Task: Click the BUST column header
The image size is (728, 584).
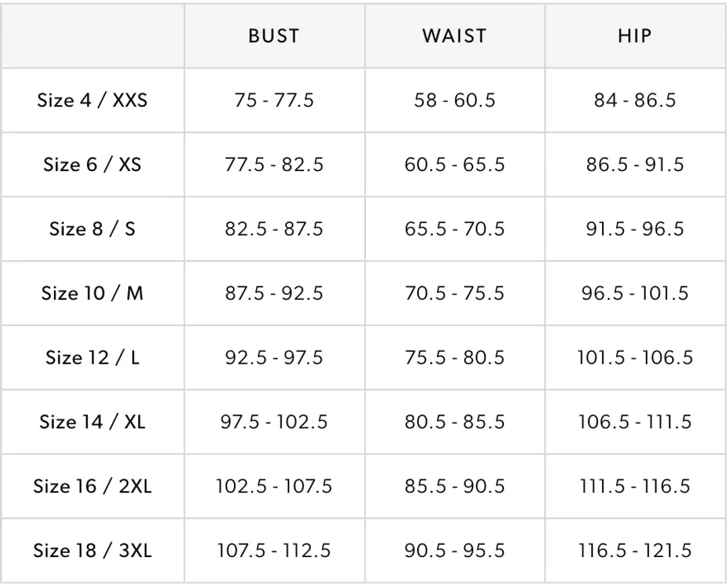Action: 274,36
